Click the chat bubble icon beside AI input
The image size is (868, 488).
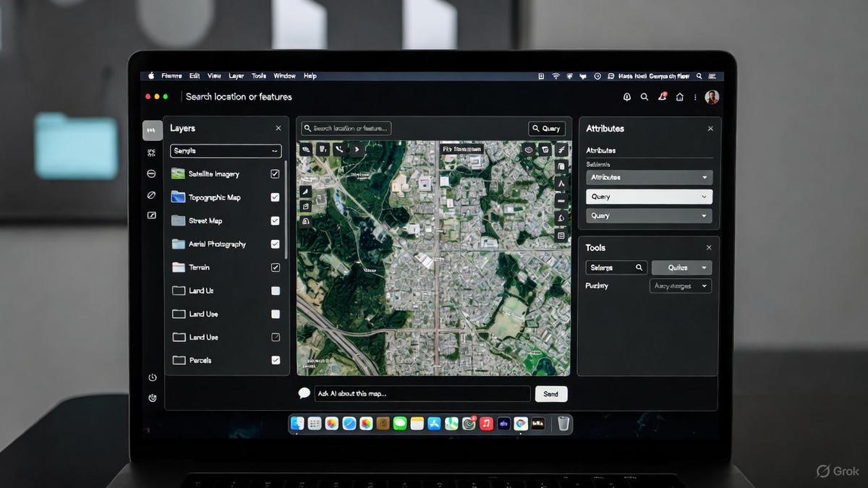(x=304, y=393)
